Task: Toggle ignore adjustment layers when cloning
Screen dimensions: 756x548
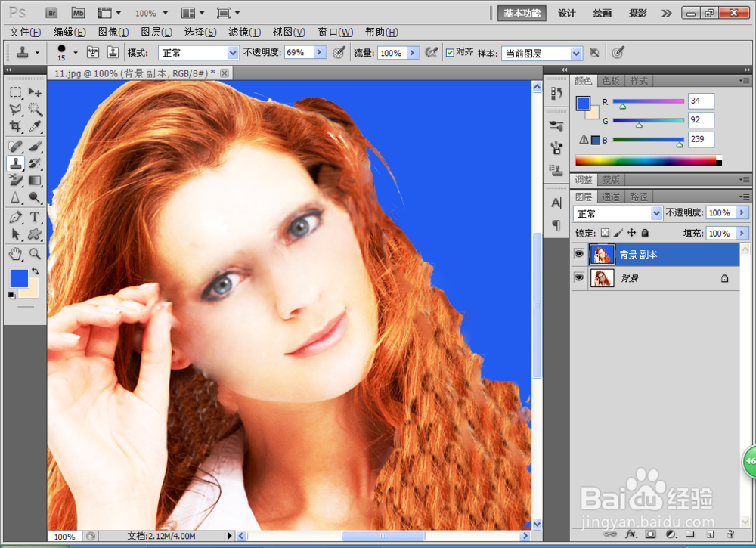Action: click(x=594, y=53)
